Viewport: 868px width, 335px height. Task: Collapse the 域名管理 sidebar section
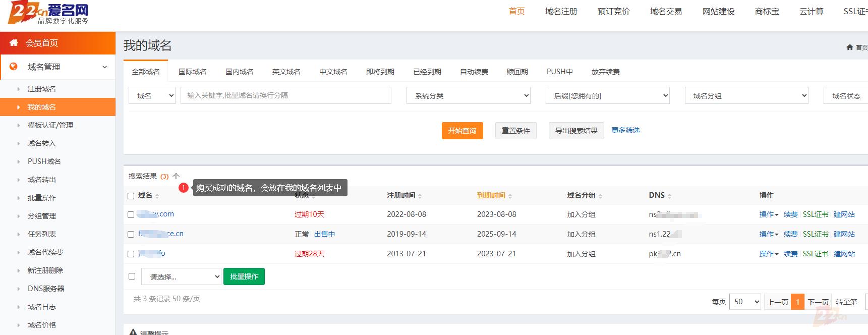[x=104, y=67]
